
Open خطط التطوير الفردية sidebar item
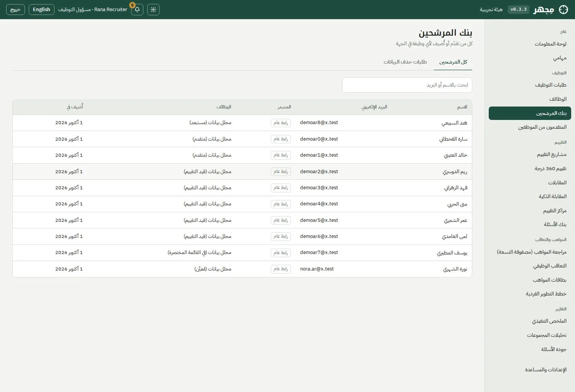530,294
